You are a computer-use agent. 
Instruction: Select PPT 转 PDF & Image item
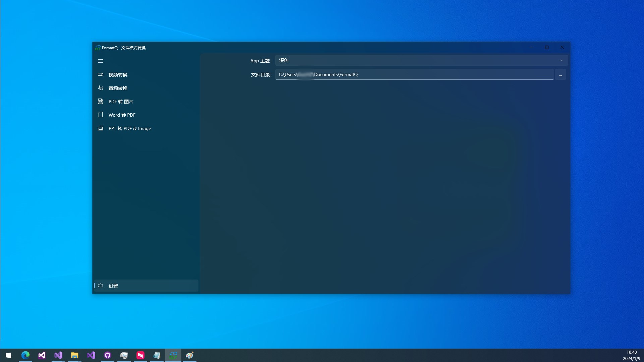point(129,128)
